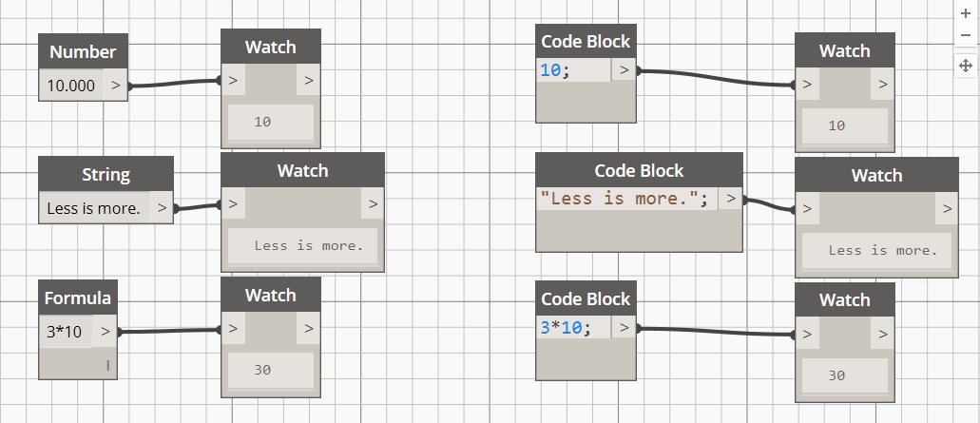Select the top-right Watch node header

pyautogui.click(x=844, y=51)
